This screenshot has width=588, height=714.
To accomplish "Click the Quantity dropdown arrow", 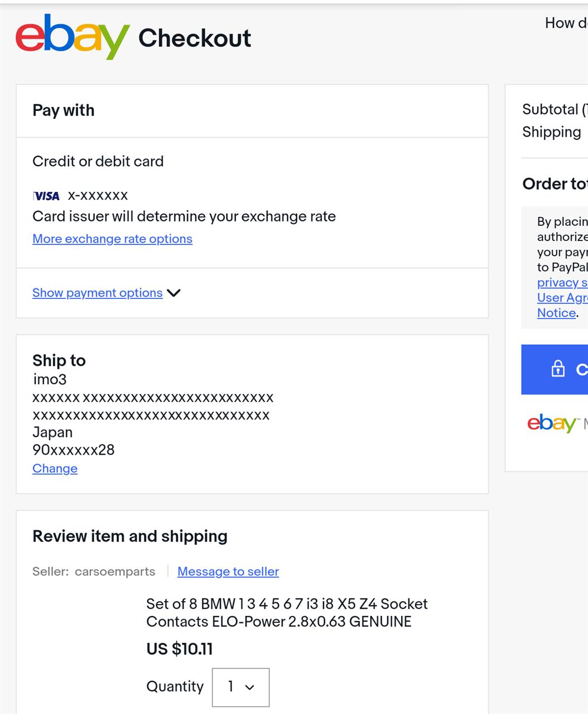I will [250, 688].
